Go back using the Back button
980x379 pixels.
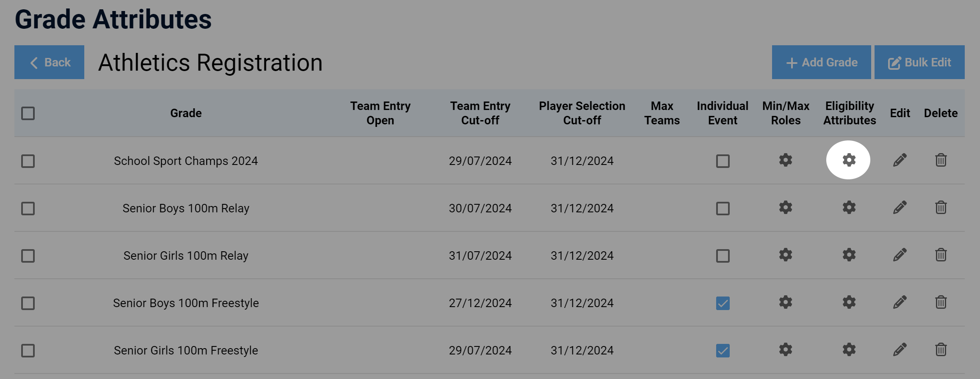[x=49, y=62]
